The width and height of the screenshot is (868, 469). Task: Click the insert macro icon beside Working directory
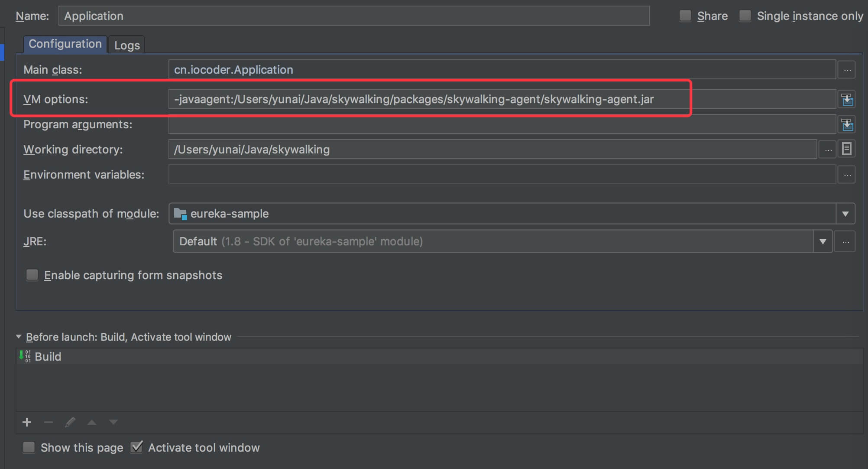click(847, 149)
